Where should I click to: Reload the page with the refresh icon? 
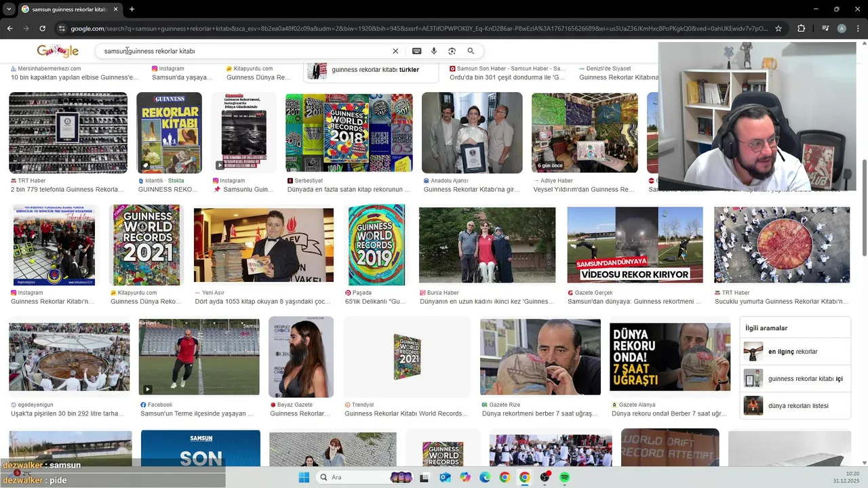[42, 28]
